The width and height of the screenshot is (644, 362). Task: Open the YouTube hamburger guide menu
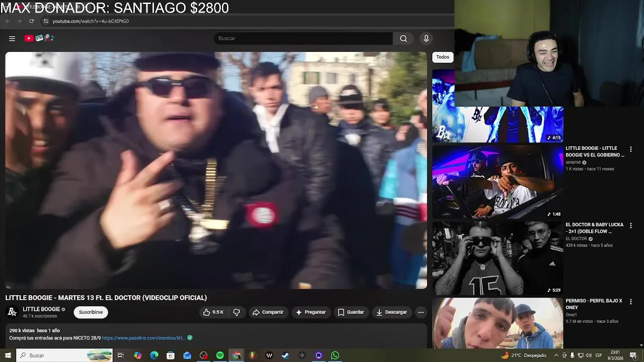point(12,38)
